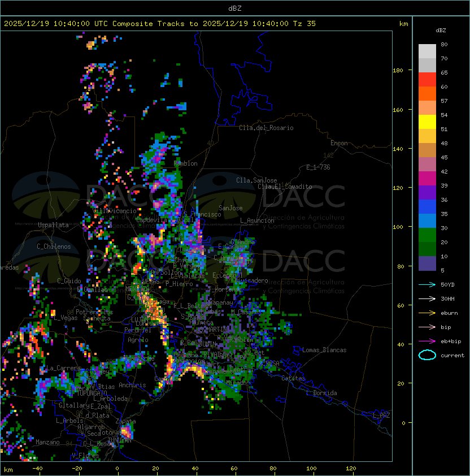Click the yellow eburn arrow in legend

coord(427,313)
